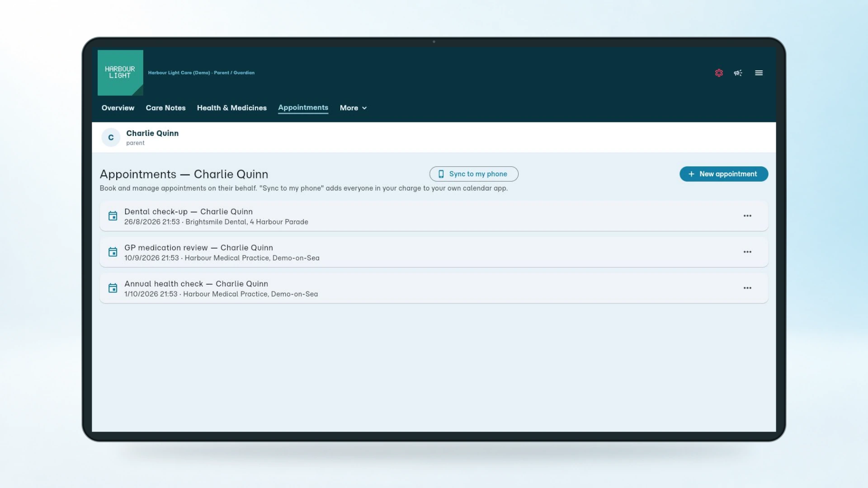Click Annual health check — Charlie Quinn title
The image size is (868, 488).
196,284
